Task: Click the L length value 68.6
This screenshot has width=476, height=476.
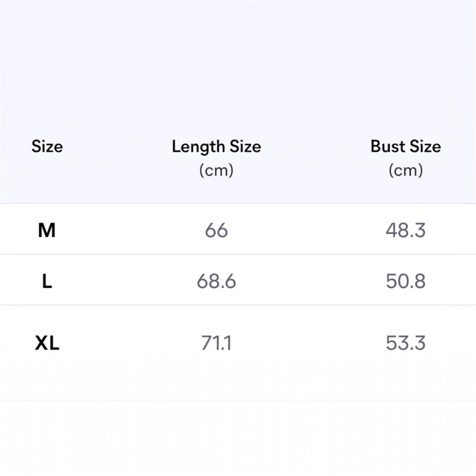Action: 216,282
